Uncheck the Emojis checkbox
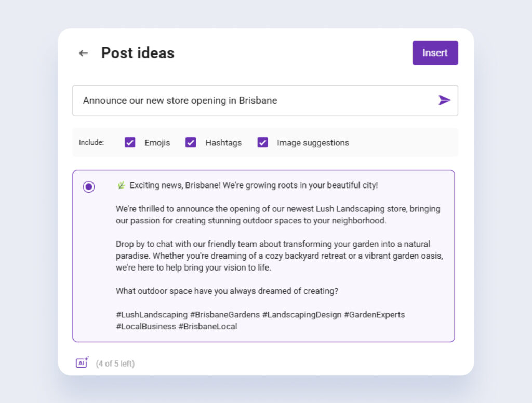Viewport: 532px width, 403px height. tap(130, 142)
